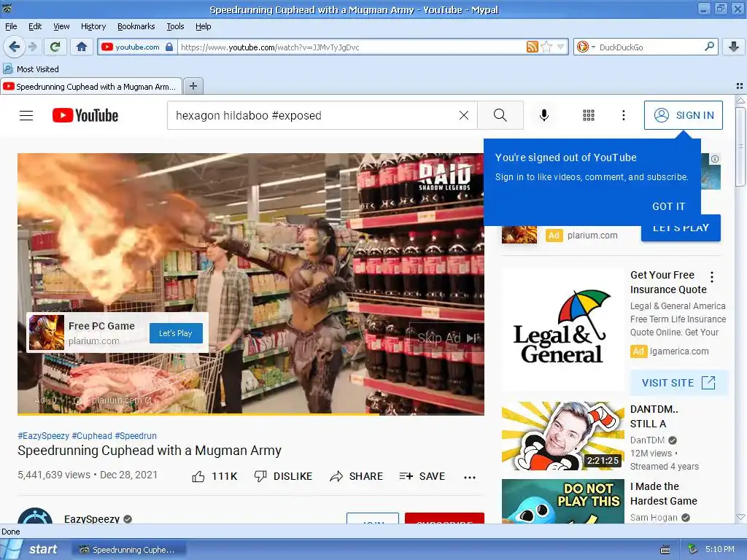Click the page scrollbar down arrow
This screenshot has width=747, height=560.
tap(740, 517)
